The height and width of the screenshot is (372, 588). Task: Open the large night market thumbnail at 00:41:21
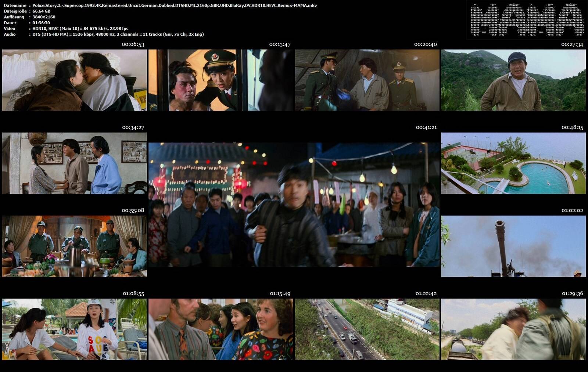click(294, 205)
